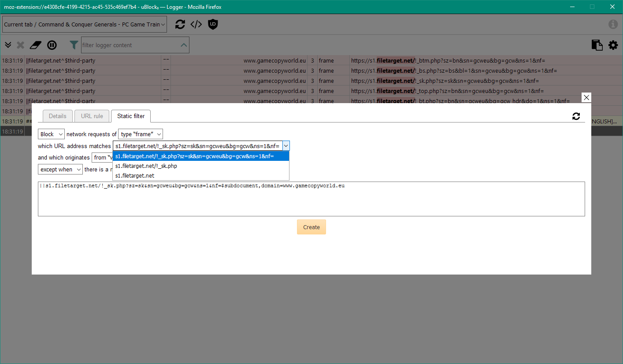Open the "except when" dropdown
This screenshot has width=623, height=364.
click(60, 169)
